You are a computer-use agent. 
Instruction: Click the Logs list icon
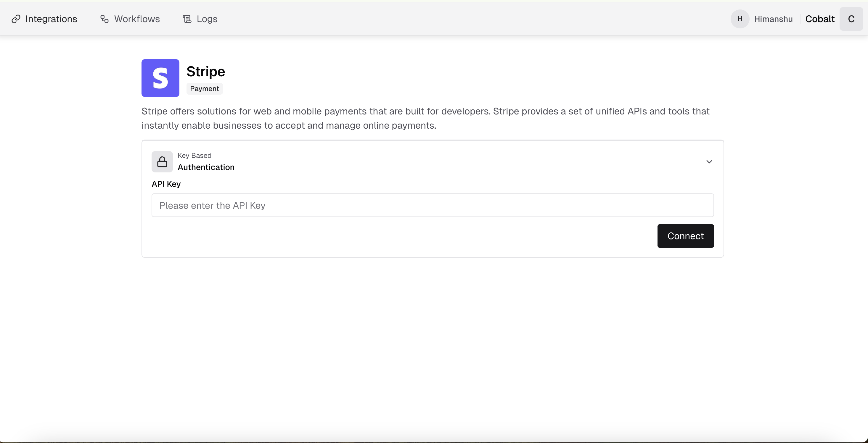tap(187, 19)
